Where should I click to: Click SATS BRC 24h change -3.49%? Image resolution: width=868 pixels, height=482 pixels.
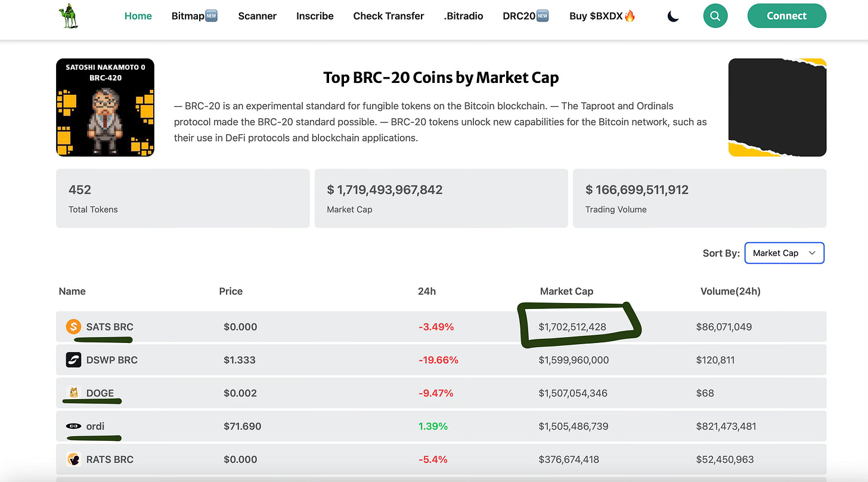436,327
